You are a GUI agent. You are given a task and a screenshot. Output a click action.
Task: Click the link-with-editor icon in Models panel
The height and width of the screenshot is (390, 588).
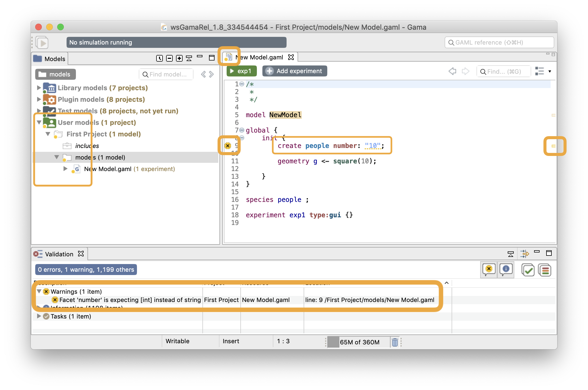click(189, 58)
